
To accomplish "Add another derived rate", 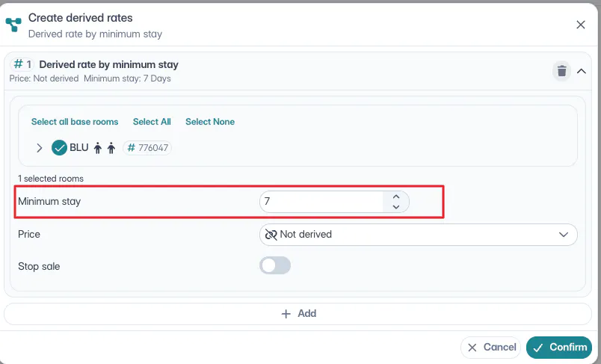I will tap(299, 314).
